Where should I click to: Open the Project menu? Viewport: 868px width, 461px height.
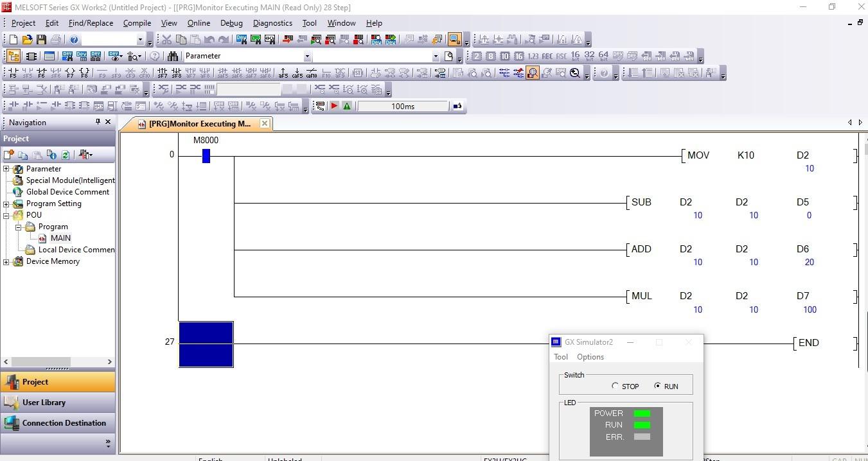point(23,23)
